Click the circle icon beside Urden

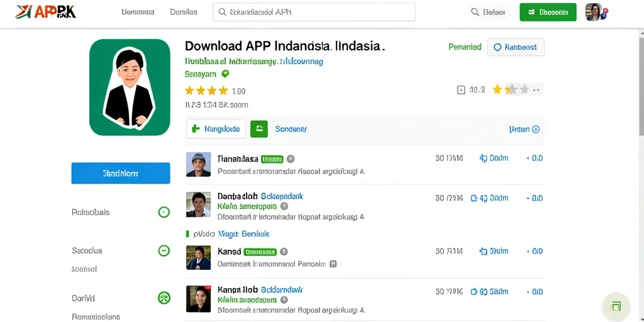tap(536, 130)
